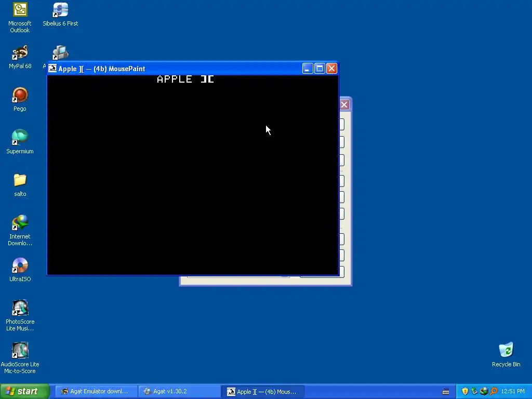
Task: Select the salto folder on desktop
Action: click(x=20, y=185)
